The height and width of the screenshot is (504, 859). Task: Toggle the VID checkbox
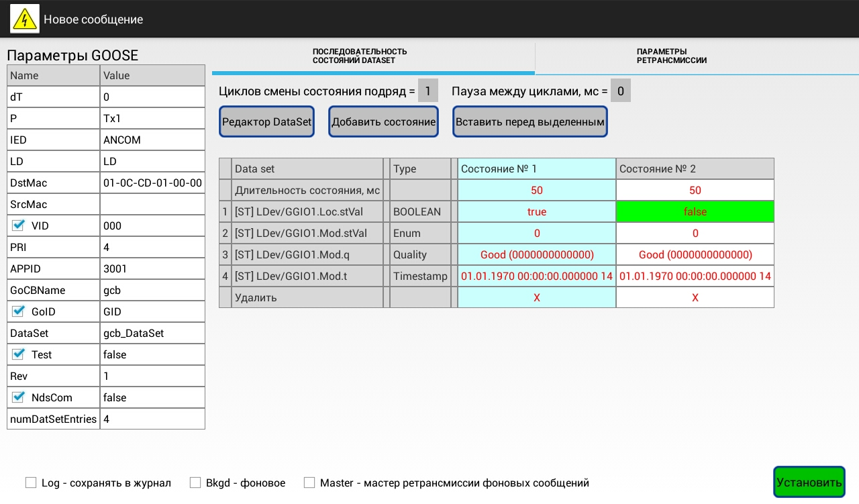tap(18, 226)
